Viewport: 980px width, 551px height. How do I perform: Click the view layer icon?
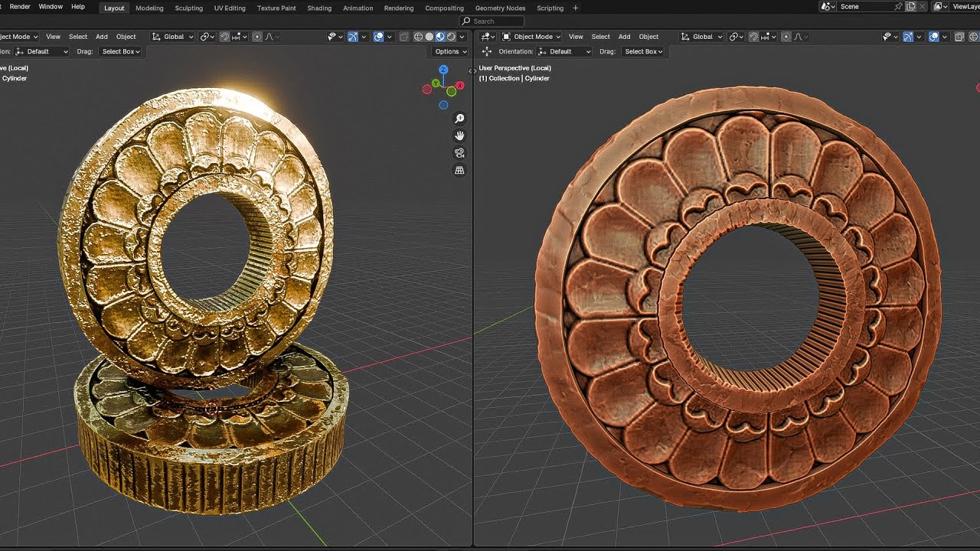pyautogui.click(x=940, y=6)
